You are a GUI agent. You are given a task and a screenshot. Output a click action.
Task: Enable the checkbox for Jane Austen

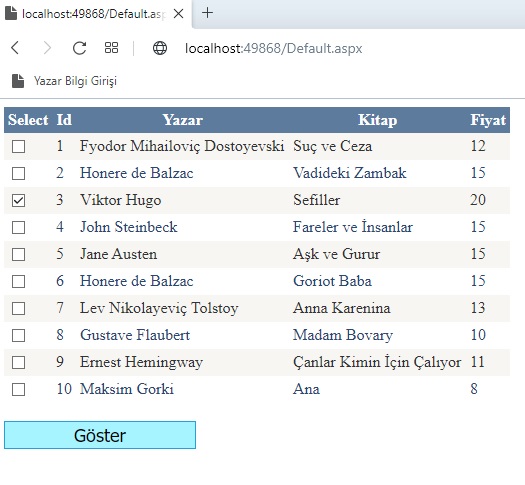(18, 255)
